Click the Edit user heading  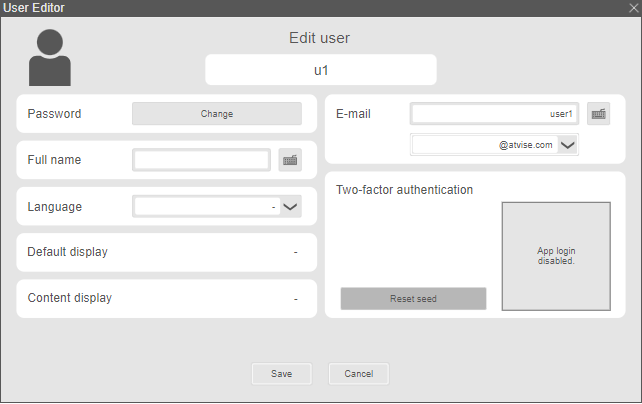coord(319,38)
